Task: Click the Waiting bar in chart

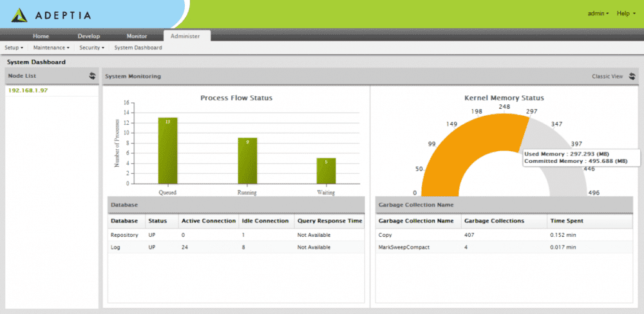Action: pos(326,171)
